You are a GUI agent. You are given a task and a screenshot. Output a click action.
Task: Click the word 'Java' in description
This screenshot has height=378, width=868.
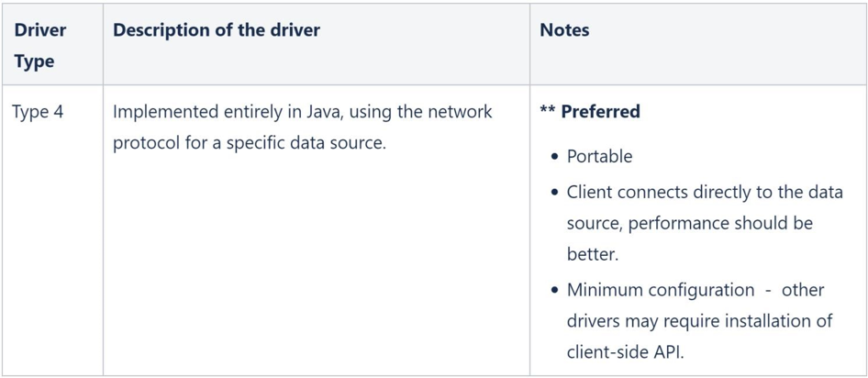[319, 112]
